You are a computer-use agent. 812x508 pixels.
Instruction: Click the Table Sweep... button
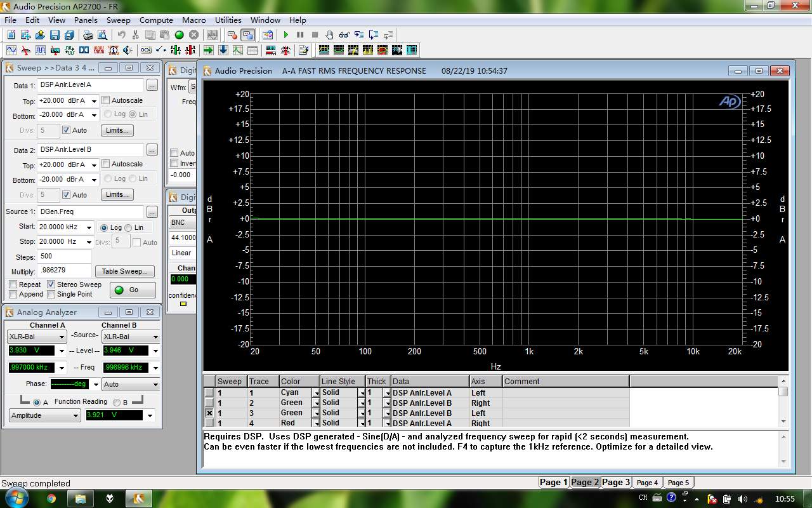click(x=125, y=271)
